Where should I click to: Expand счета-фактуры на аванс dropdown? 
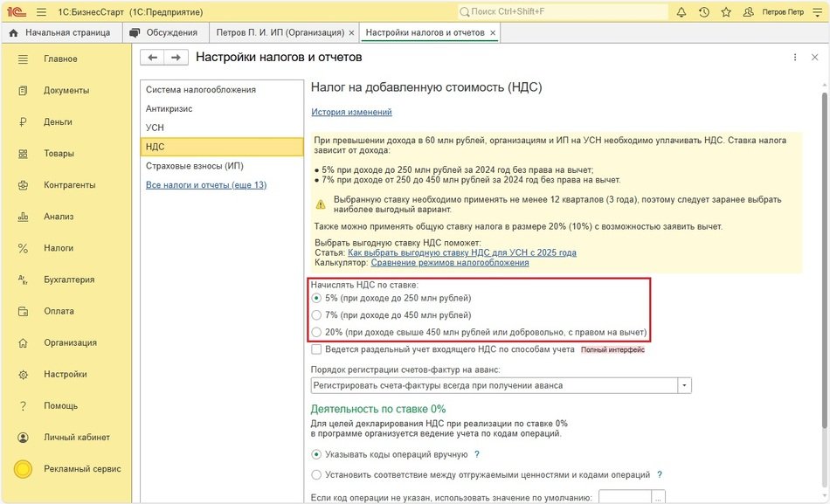[685, 385]
